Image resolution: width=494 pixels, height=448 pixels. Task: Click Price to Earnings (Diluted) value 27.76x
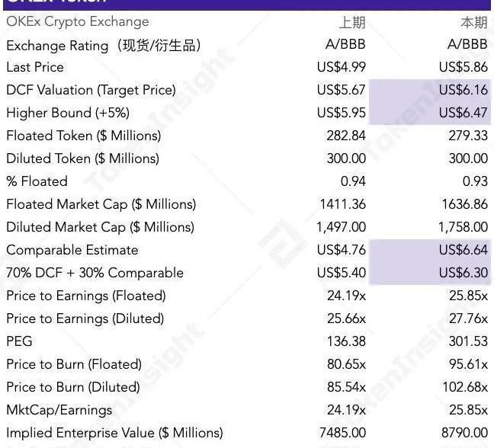pyautogui.click(x=469, y=318)
